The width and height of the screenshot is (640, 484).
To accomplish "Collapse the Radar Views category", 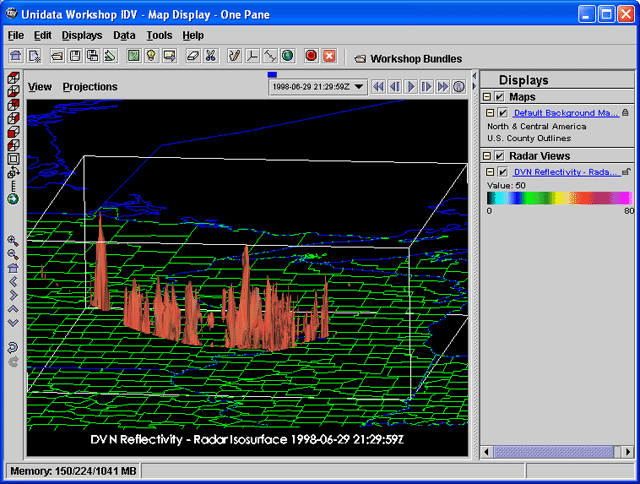I will [x=487, y=155].
